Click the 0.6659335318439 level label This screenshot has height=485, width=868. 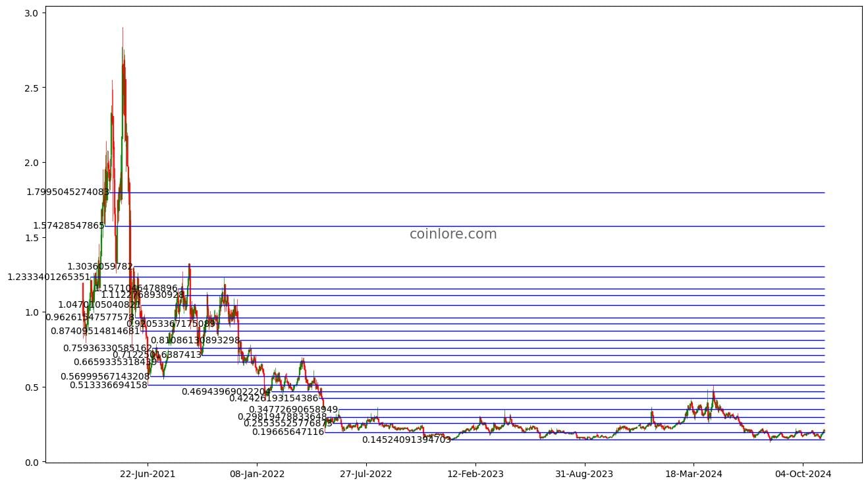pyautogui.click(x=115, y=362)
